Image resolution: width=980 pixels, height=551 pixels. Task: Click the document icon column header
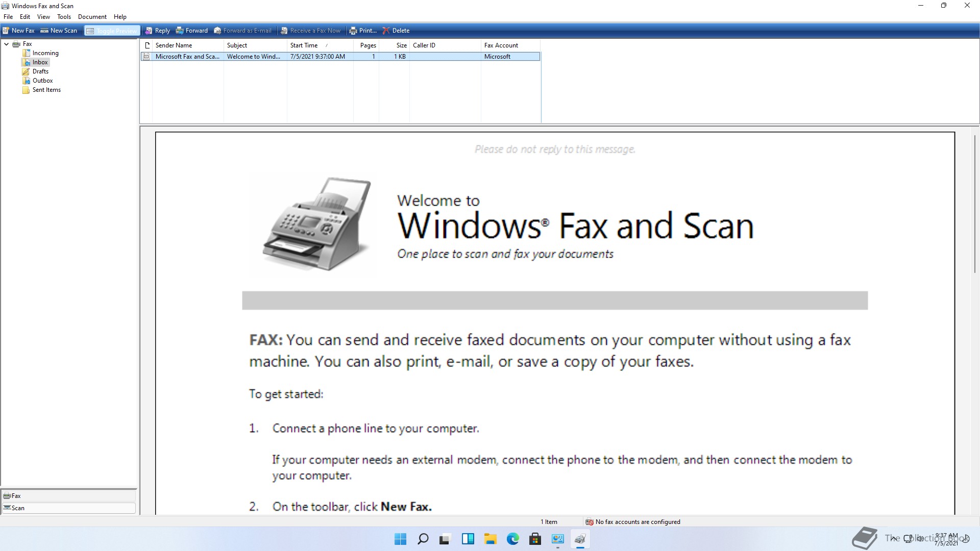146,45
